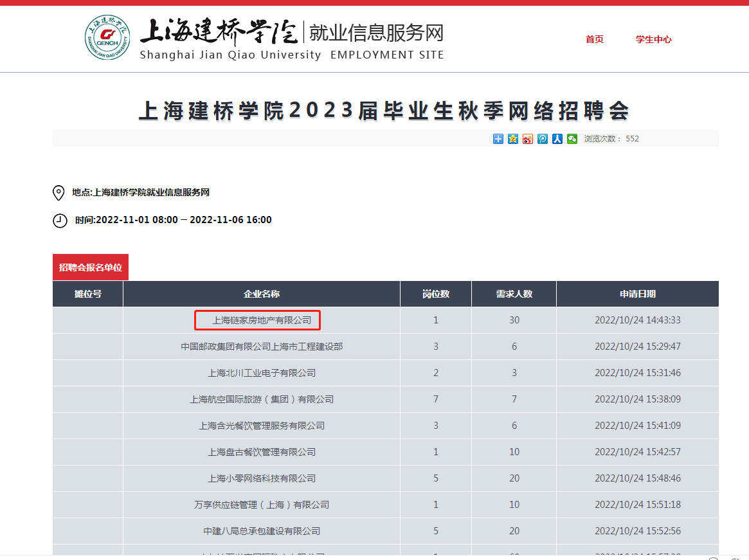The height and width of the screenshot is (560, 749).
Task: Open the chat bubble icon at bottom right
Action: [x=712, y=558]
